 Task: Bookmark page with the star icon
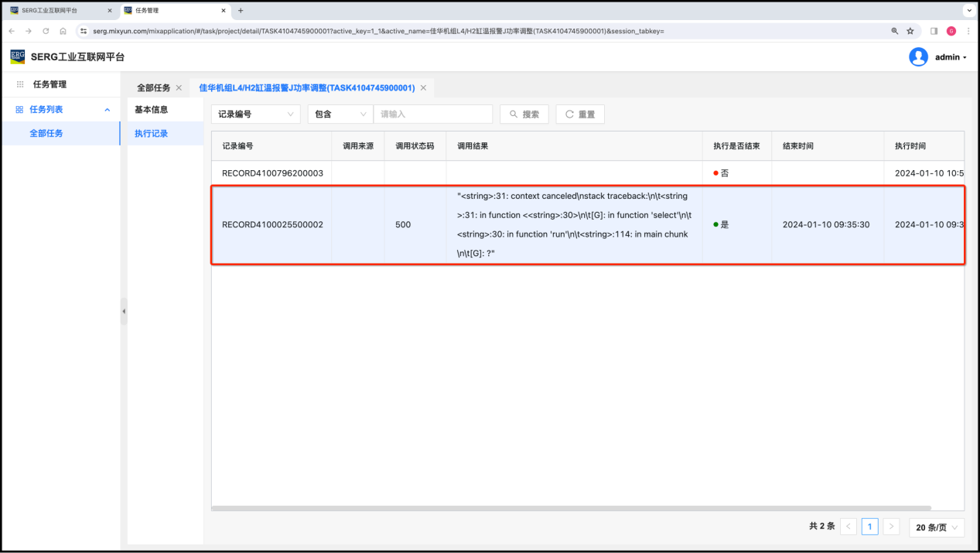(x=910, y=31)
